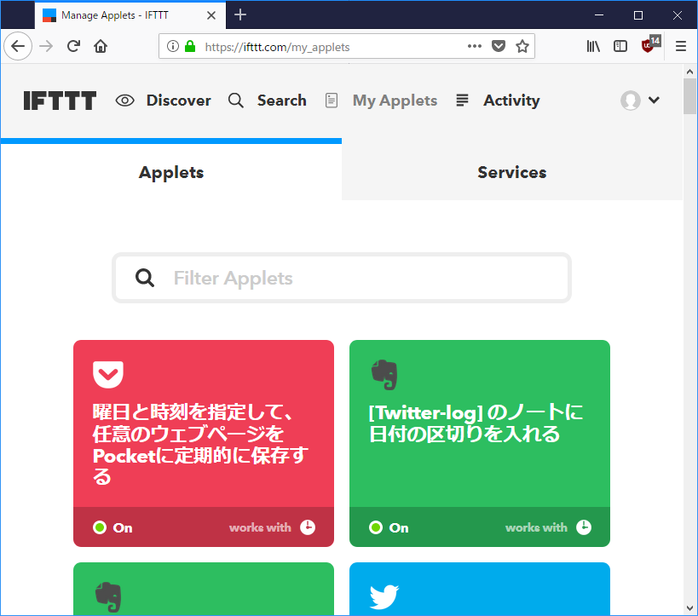Image resolution: width=698 pixels, height=616 pixels.
Task: Bookmark this page with the star
Action: point(522,46)
